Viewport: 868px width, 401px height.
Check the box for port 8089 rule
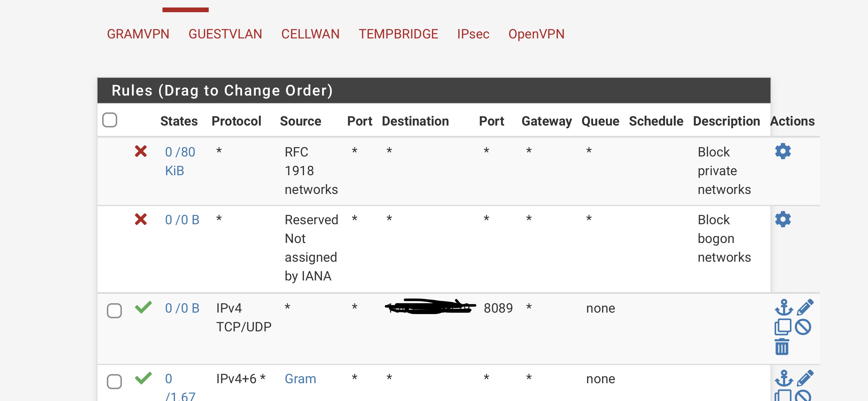(114, 311)
